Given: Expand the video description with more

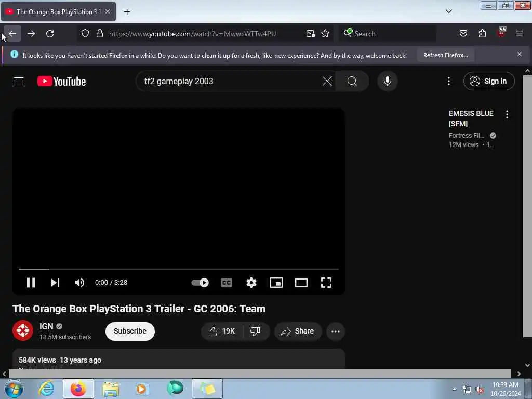Looking at the screenshot, I should click(x=52, y=368).
